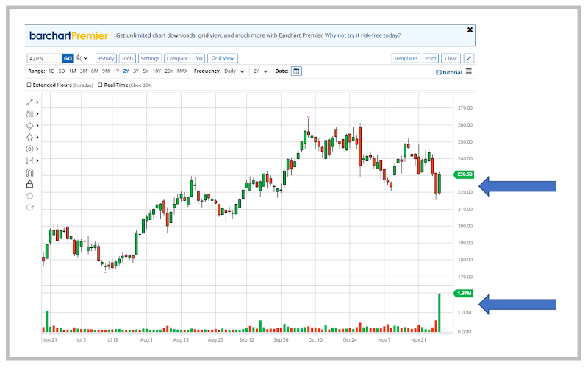
Task: Select the MAX range option
Action: tap(182, 71)
